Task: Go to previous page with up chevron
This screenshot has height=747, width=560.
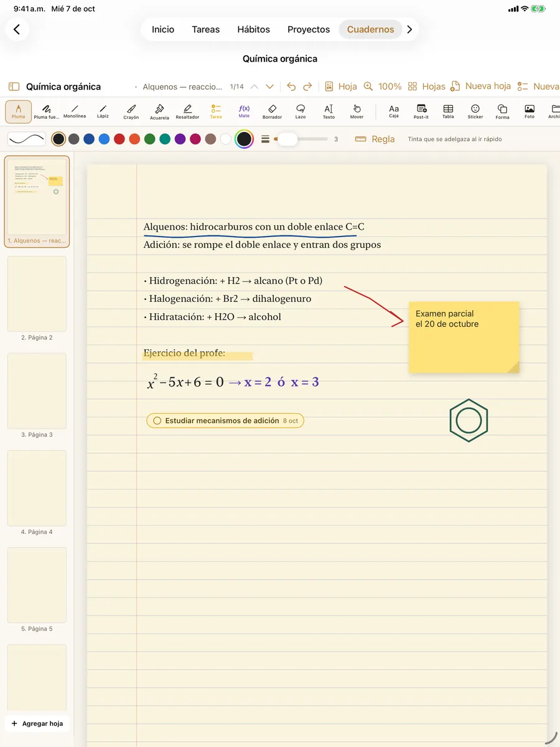Action: click(x=255, y=87)
